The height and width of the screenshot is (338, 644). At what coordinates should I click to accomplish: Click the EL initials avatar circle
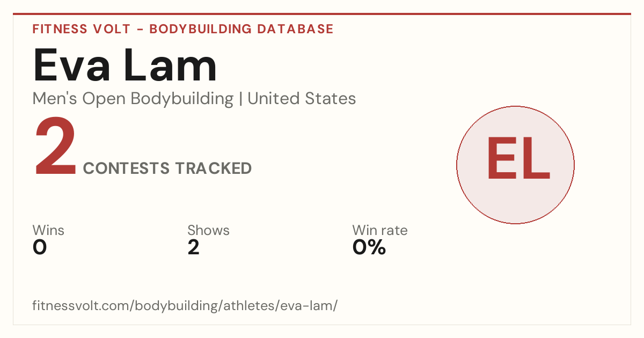click(x=515, y=165)
